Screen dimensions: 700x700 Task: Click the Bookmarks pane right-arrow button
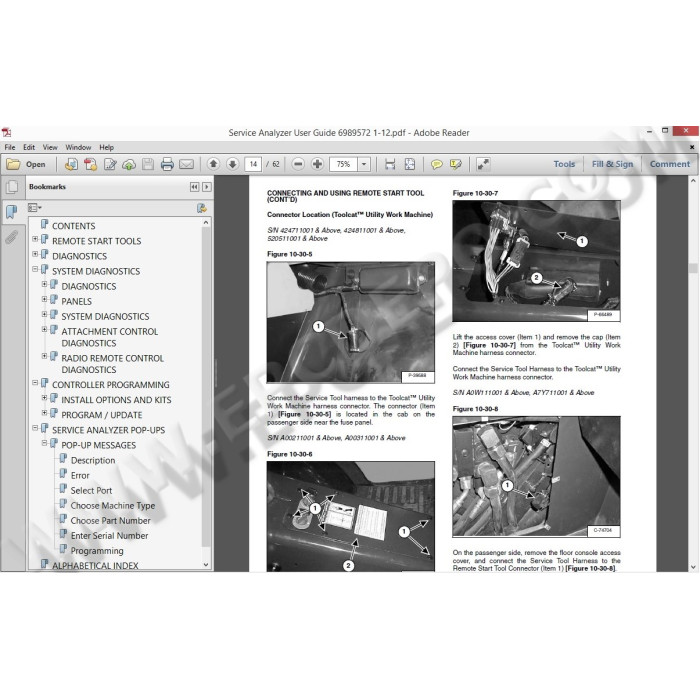click(x=207, y=187)
